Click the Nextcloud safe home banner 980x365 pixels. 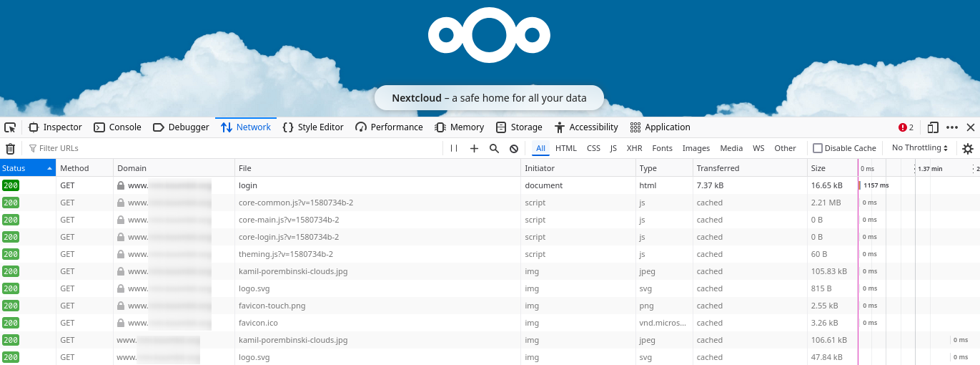[489, 98]
